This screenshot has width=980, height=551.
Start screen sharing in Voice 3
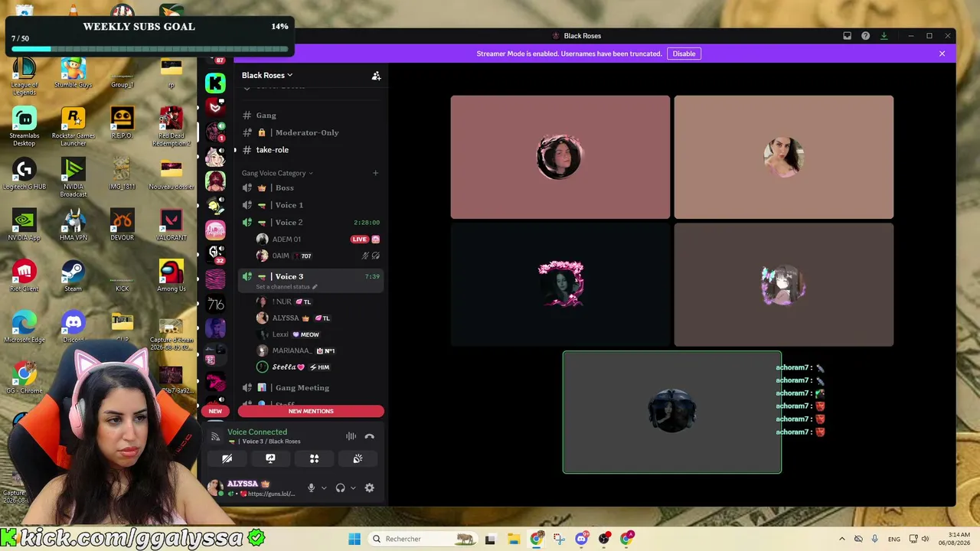(x=270, y=458)
